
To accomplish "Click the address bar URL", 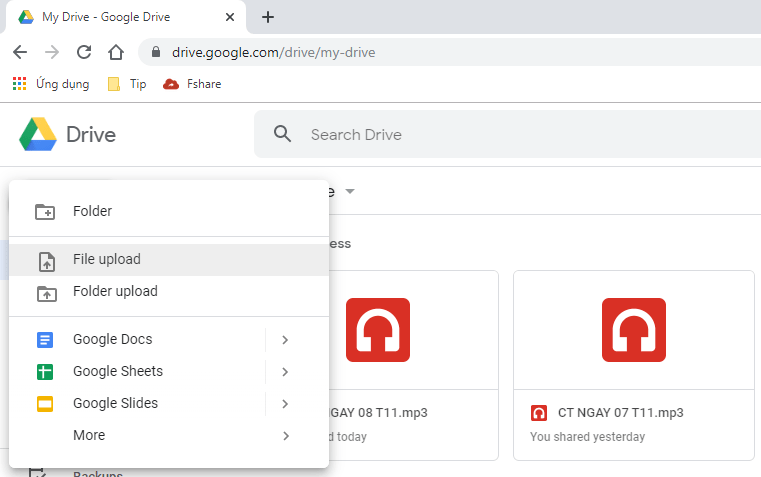I will (x=274, y=52).
